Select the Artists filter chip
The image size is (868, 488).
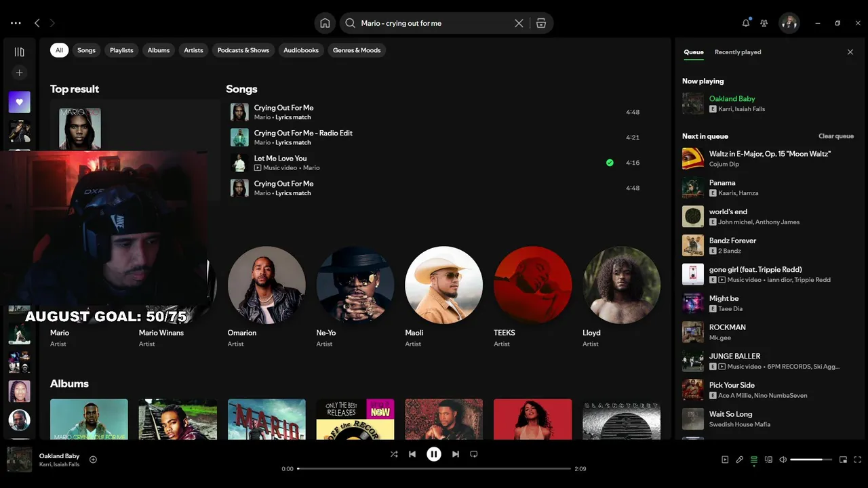click(193, 50)
